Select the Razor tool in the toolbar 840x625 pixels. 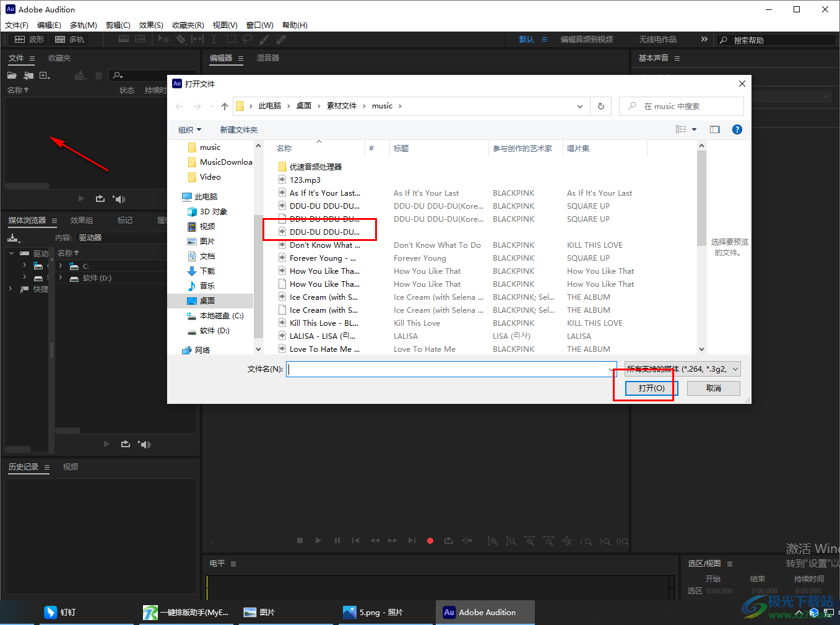tap(181, 39)
